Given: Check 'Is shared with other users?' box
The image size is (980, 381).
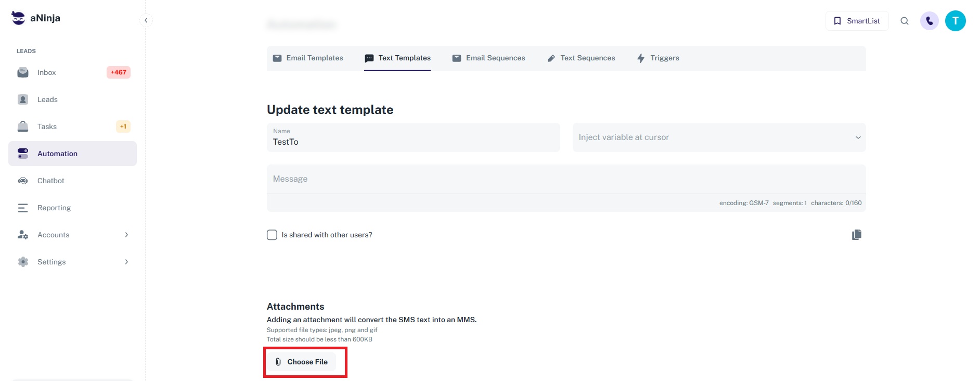Looking at the screenshot, I should pos(272,235).
